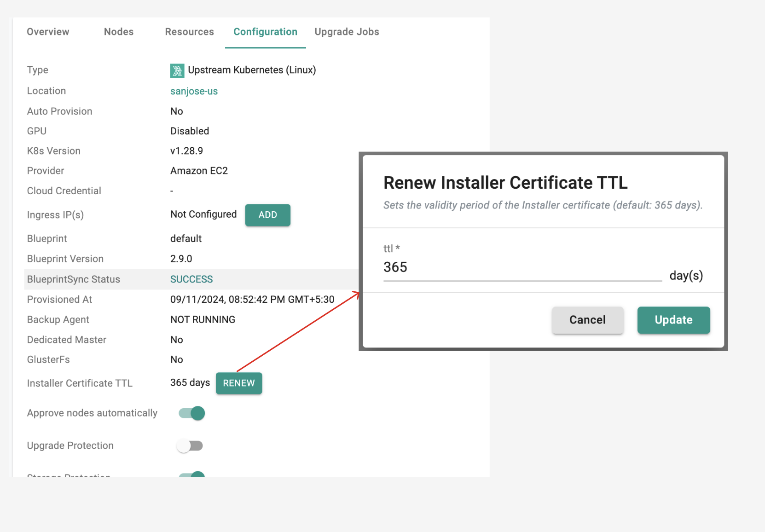
Task: Click the Blueprint Version value 2.9.0
Action: click(181, 259)
